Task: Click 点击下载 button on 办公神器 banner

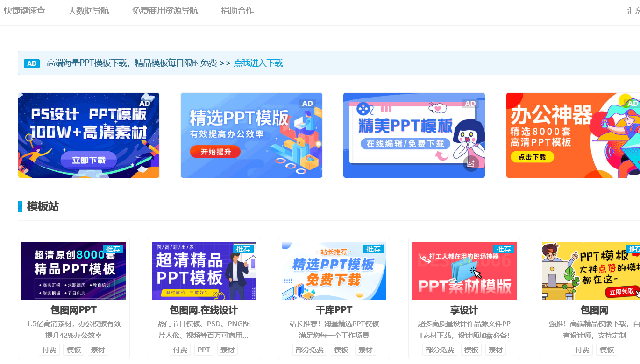Action: point(532,157)
